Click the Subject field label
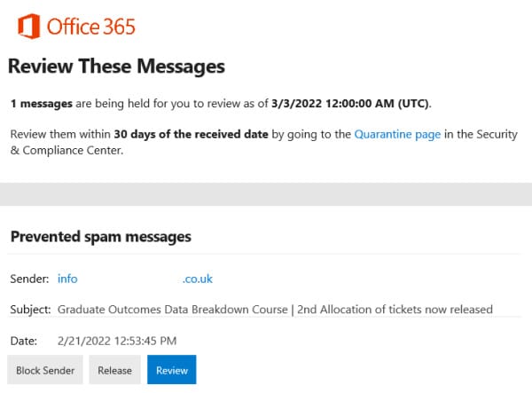The image size is (532, 393). 31,310
